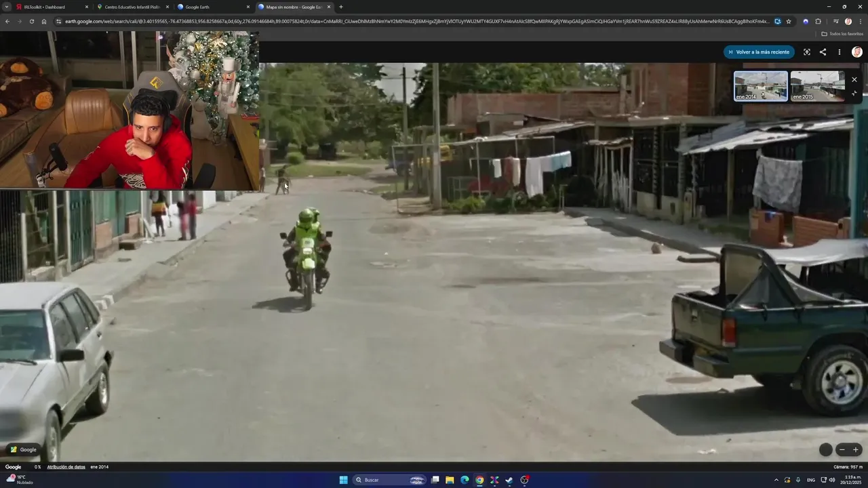
Task: Show hidden system tray icons
Action: [776, 480]
